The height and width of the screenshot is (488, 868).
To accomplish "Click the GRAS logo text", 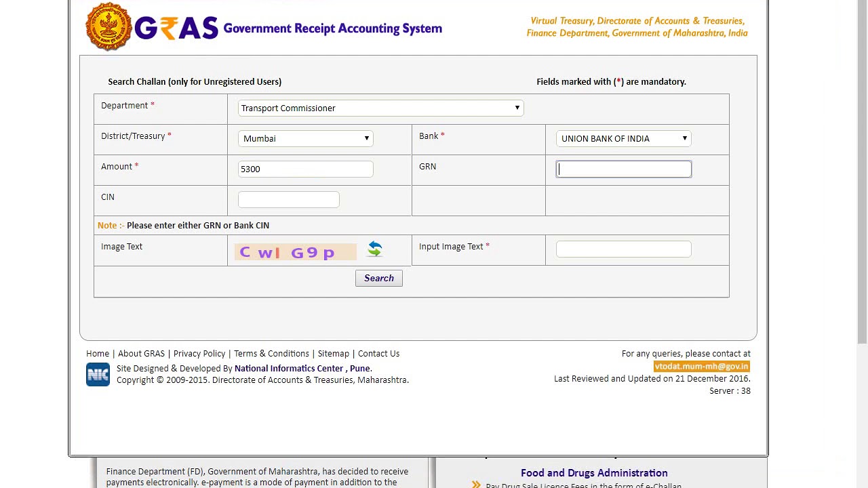I will 176,28.
